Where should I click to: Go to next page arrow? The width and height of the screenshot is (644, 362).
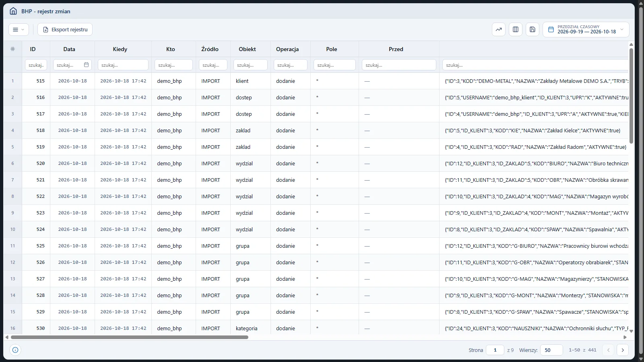623,350
